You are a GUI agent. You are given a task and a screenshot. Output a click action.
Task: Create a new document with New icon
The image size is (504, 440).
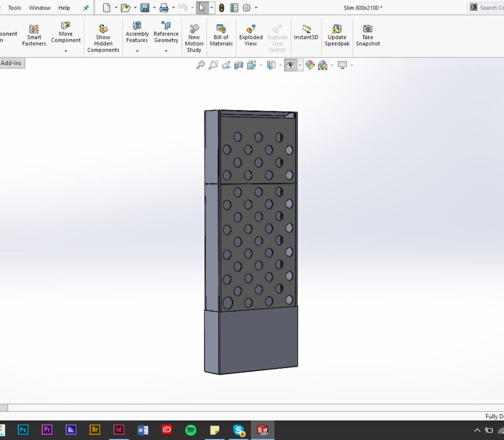coord(107,8)
